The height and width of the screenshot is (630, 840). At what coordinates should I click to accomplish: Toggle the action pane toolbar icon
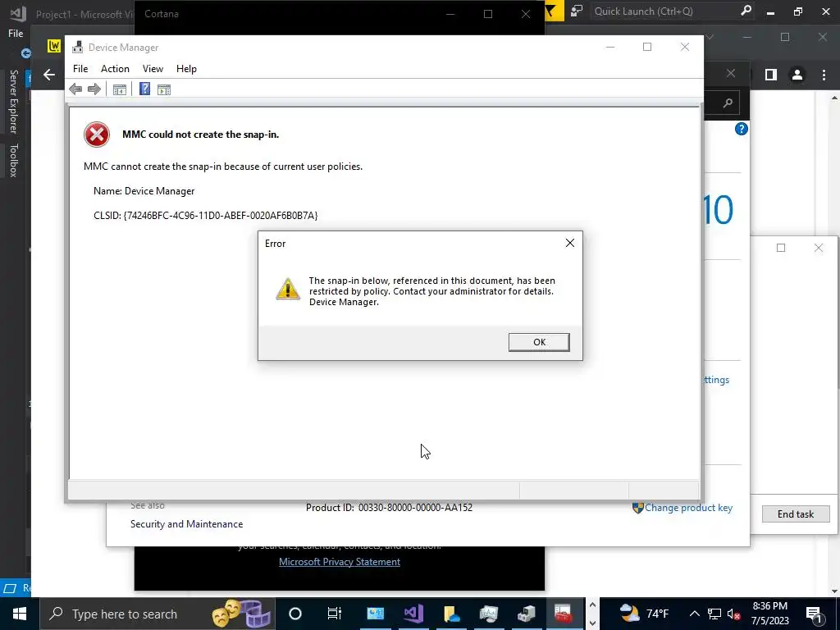click(x=164, y=89)
